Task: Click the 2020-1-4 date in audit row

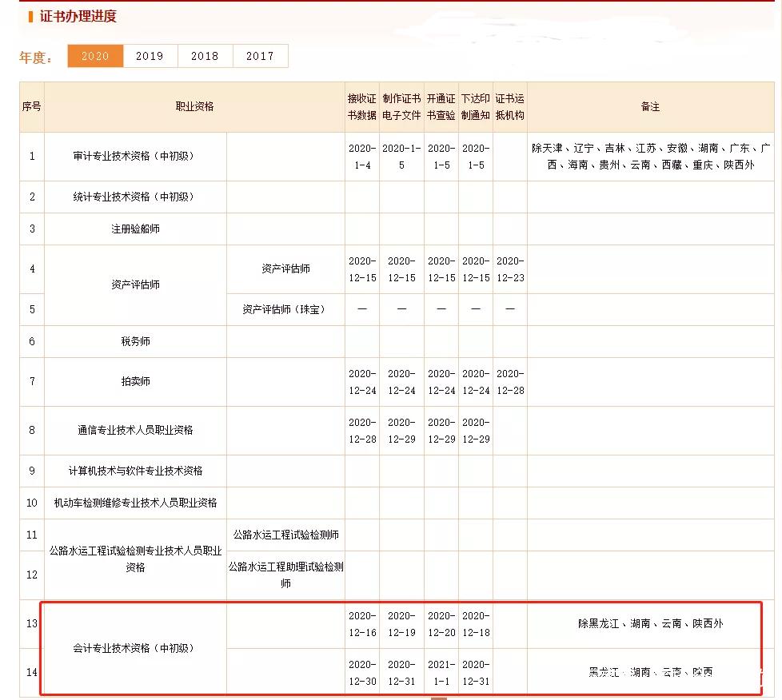Action: (x=362, y=157)
